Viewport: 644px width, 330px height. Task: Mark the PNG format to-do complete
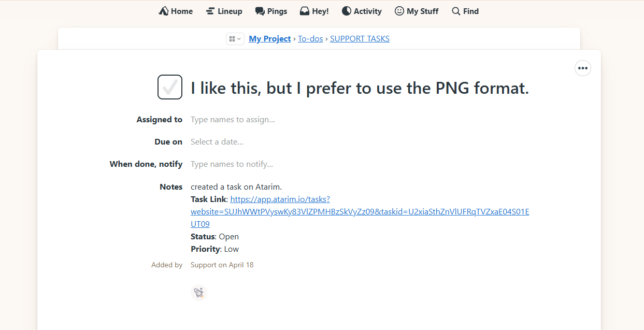pos(170,87)
